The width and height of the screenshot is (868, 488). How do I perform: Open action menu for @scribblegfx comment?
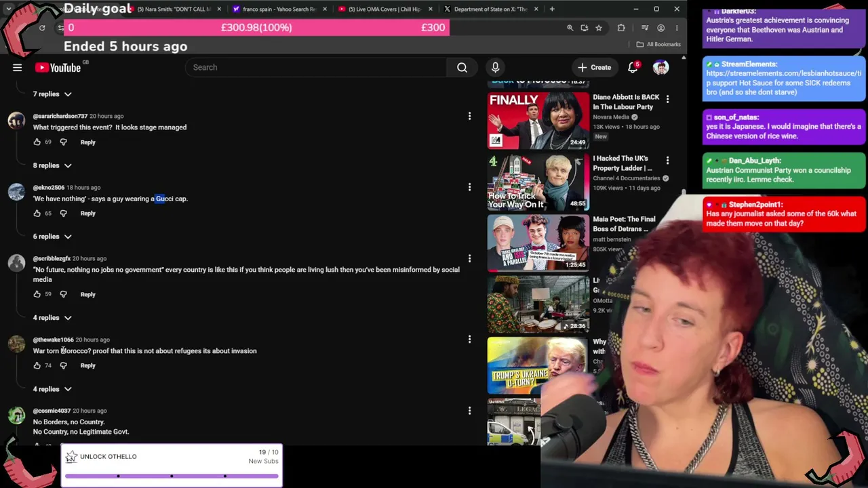[x=469, y=258]
